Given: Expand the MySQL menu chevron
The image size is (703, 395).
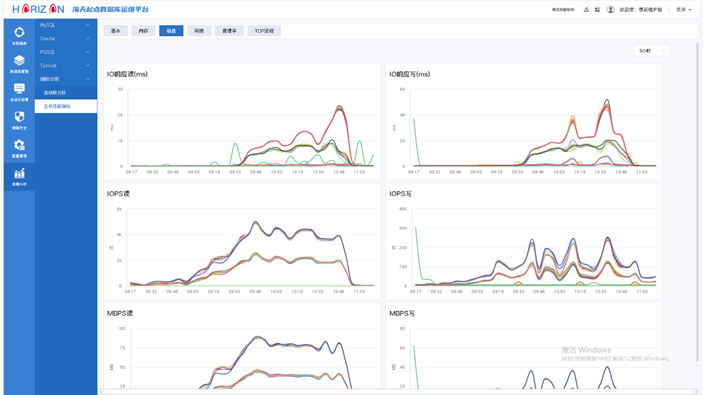Looking at the screenshot, I should pyautogui.click(x=87, y=25).
